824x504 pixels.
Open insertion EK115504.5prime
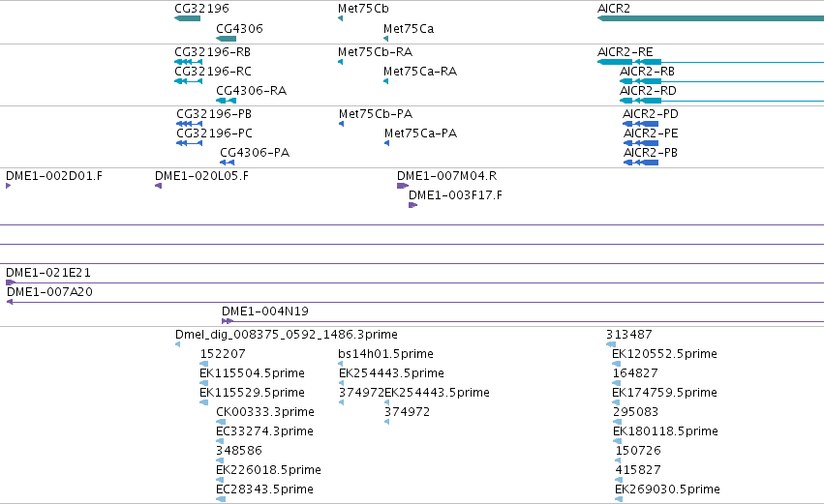[252, 373]
